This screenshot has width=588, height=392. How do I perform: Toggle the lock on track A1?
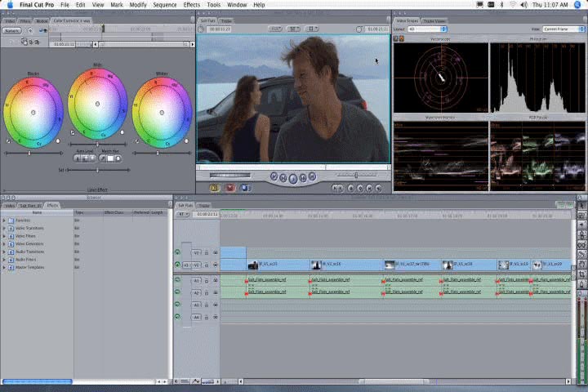pyautogui.click(x=207, y=281)
